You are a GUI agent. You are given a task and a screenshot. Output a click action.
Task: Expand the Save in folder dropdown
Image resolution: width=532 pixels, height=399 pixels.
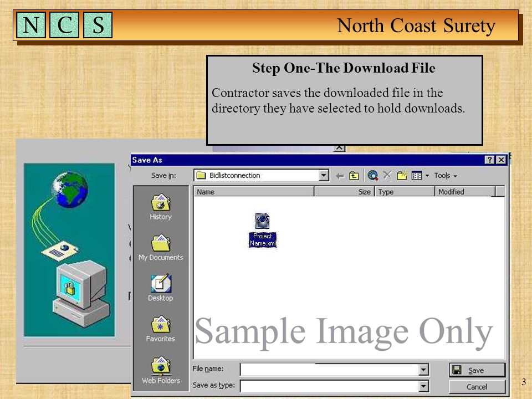pyautogui.click(x=324, y=176)
